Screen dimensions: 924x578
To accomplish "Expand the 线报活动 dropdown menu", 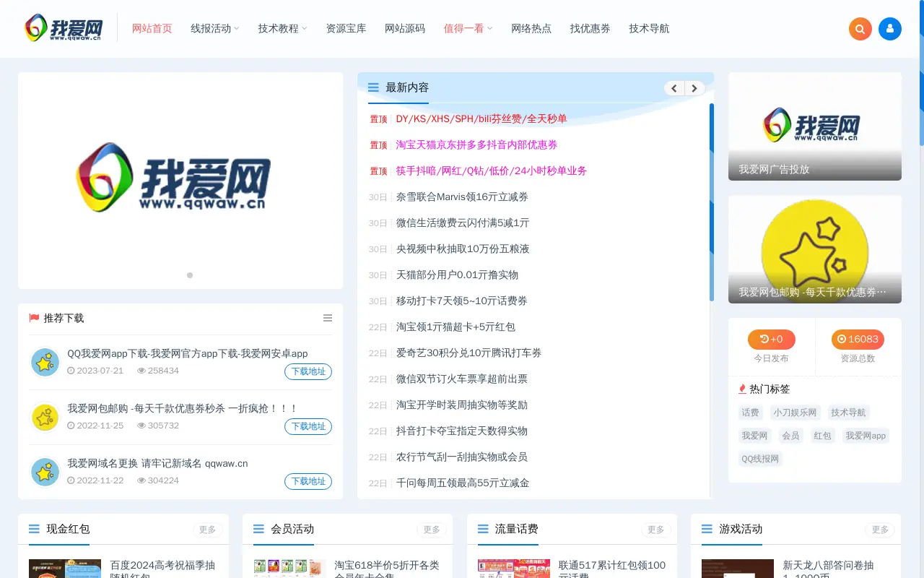I will click(x=215, y=28).
